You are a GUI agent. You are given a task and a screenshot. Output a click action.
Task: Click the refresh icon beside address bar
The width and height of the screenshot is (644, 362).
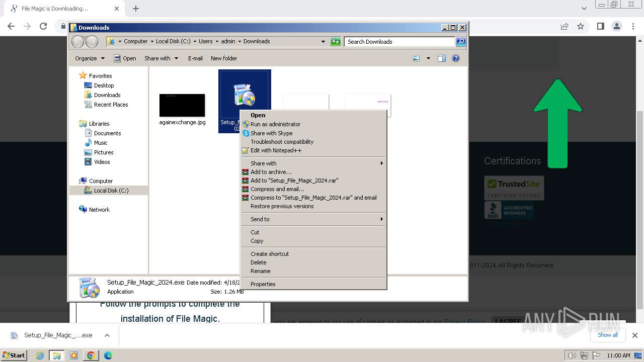(x=336, y=42)
